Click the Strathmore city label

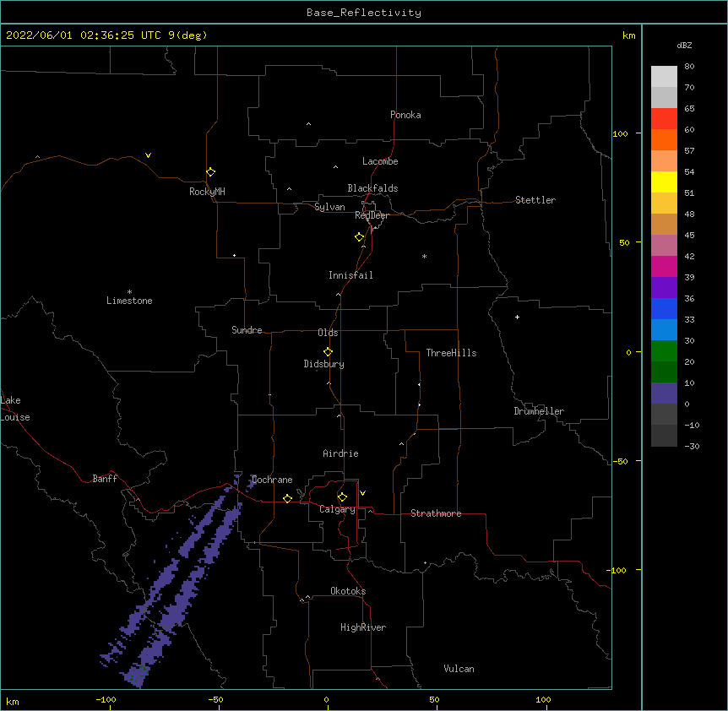tap(436, 513)
